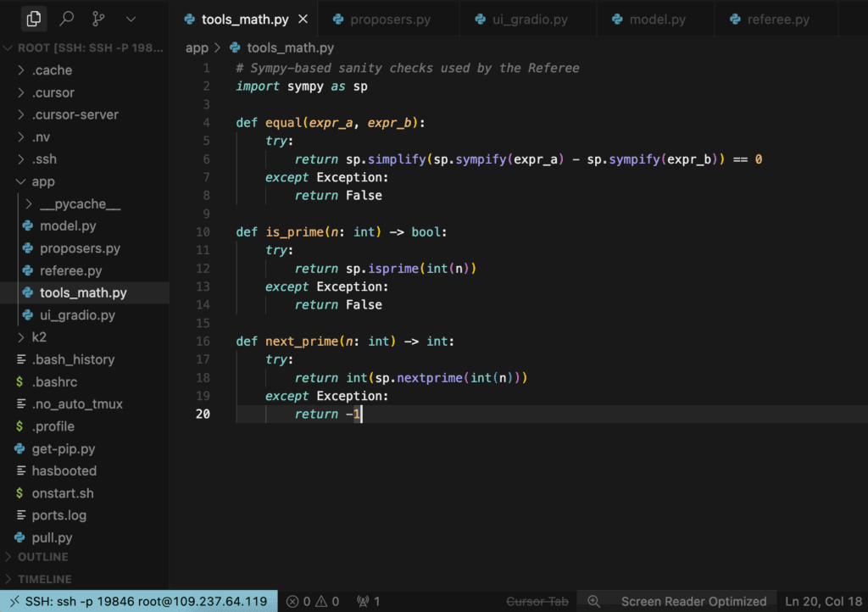Expand the k2 folder

(x=39, y=337)
